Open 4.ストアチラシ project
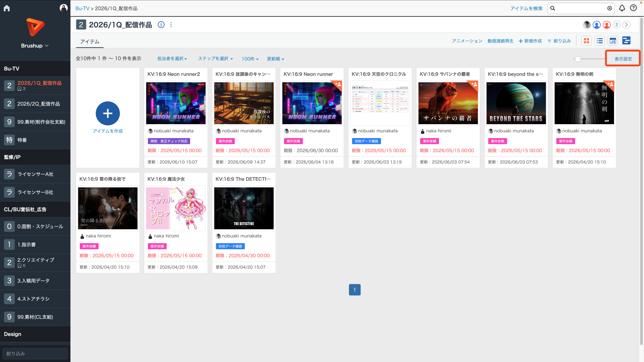The image size is (644, 362). tap(35, 299)
